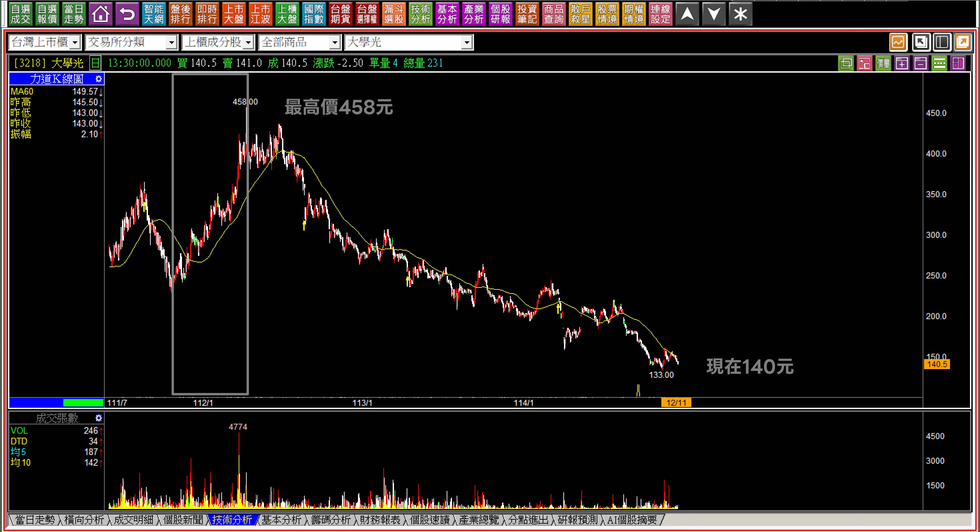Click the orange pop-out window icon

(x=963, y=42)
